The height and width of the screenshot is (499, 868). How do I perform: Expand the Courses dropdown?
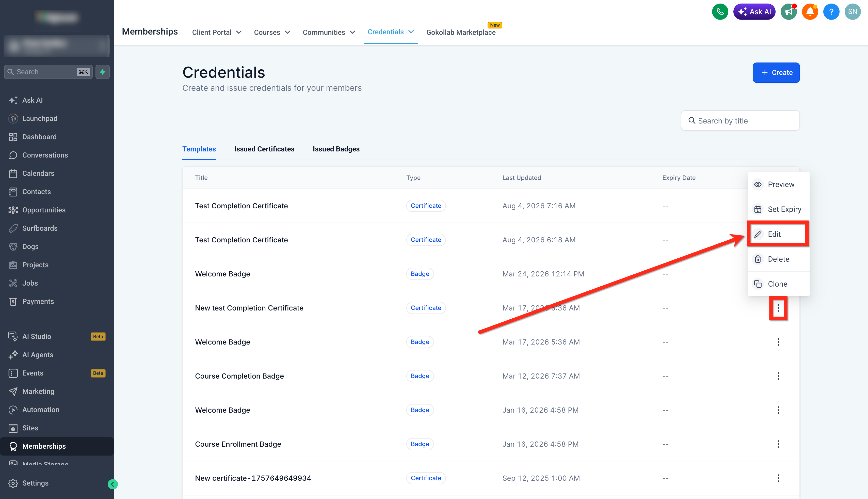point(272,32)
